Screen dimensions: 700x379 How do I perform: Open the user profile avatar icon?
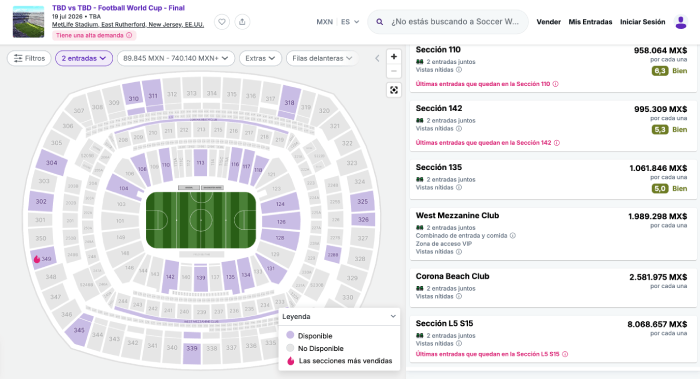681,22
